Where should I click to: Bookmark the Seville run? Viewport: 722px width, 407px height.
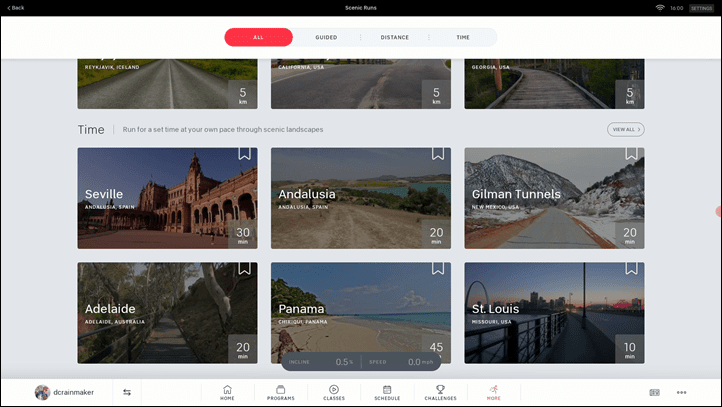(x=245, y=154)
